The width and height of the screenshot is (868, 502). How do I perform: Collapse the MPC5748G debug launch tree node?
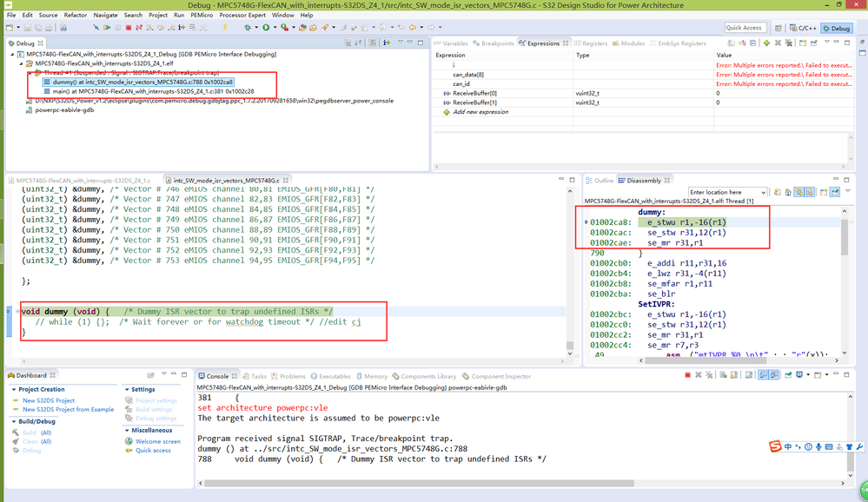[x=12, y=54]
